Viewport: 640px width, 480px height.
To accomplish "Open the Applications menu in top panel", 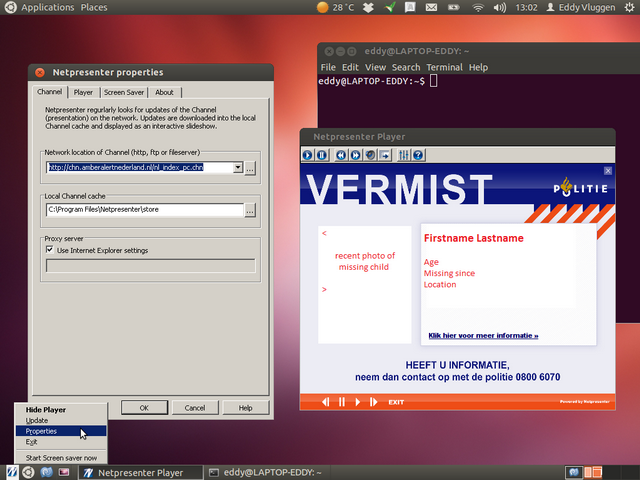I will (x=48, y=7).
